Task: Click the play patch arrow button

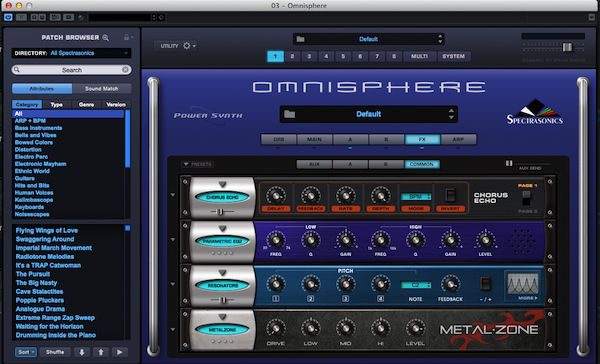Action: click(119, 352)
